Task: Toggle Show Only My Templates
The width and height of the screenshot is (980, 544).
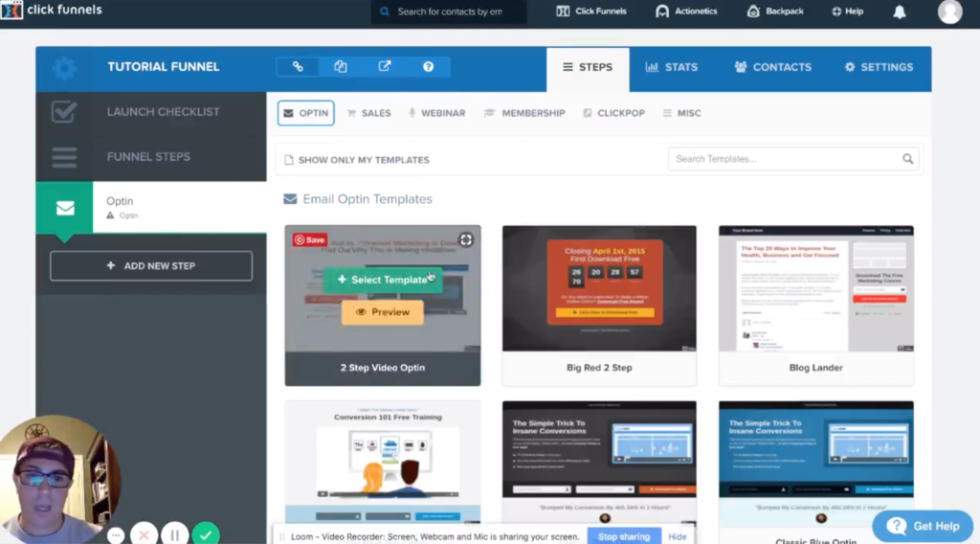Action: (357, 160)
